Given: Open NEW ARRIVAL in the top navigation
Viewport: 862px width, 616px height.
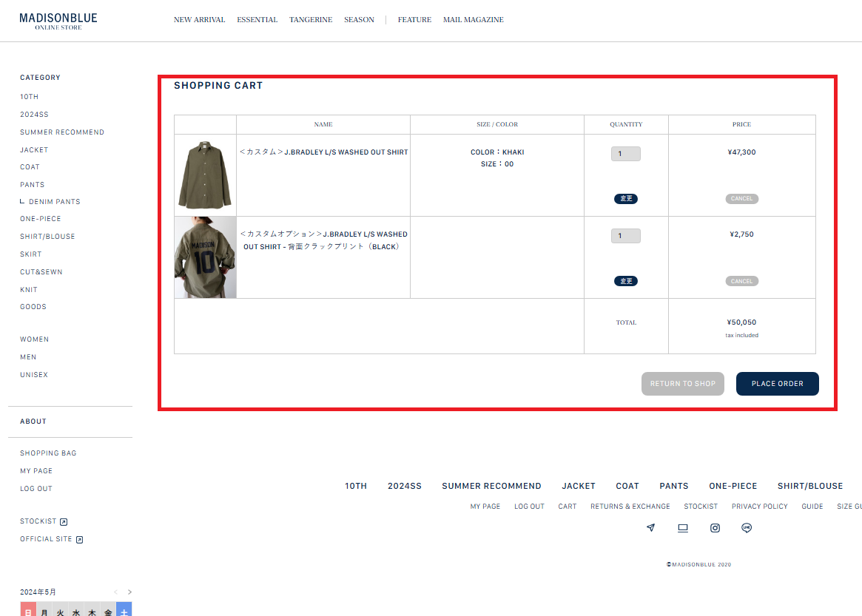Looking at the screenshot, I should pyautogui.click(x=200, y=20).
